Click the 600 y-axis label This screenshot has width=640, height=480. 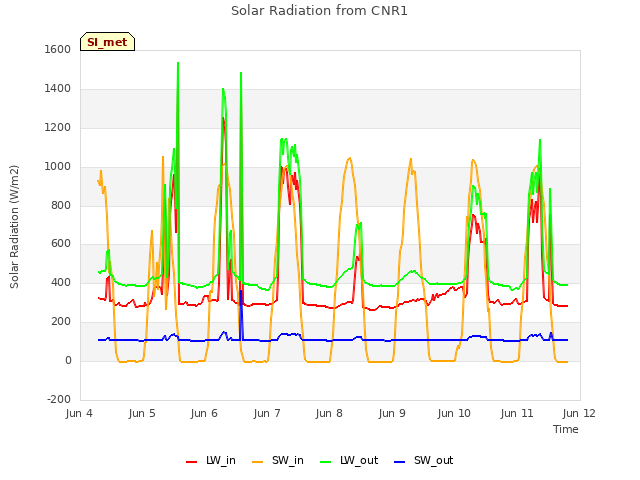[61, 244]
